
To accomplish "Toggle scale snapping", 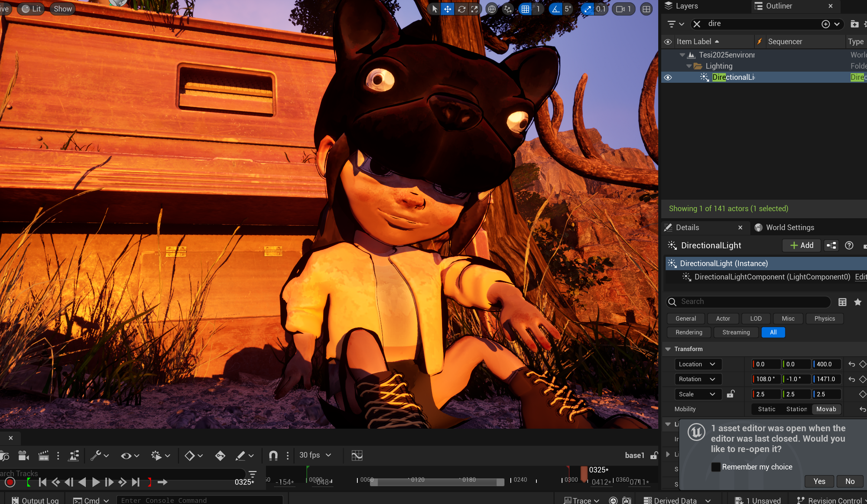I will [587, 9].
